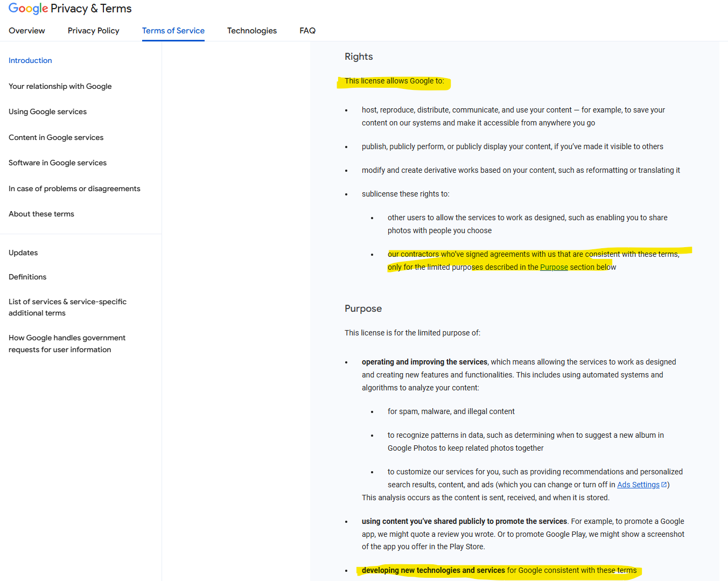The width and height of the screenshot is (728, 581).
Task: Click 'to recognize patterns in data' sub-bullet
Action: (x=526, y=442)
